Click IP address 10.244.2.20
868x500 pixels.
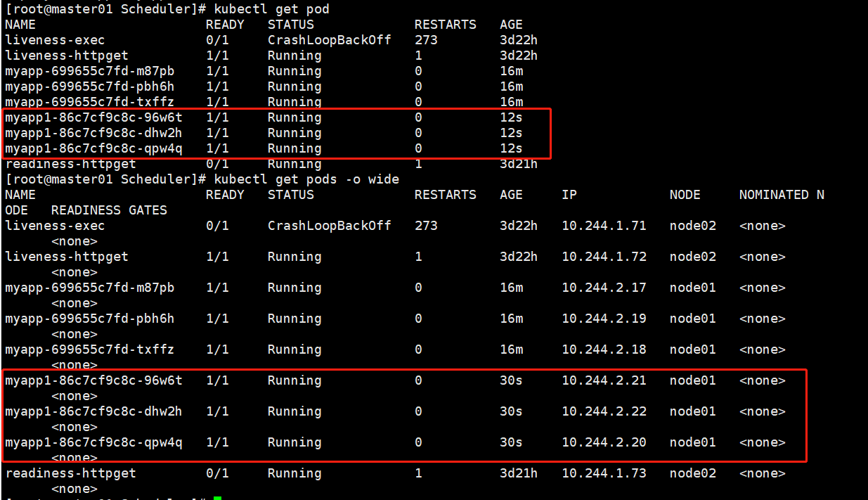click(x=604, y=442)
